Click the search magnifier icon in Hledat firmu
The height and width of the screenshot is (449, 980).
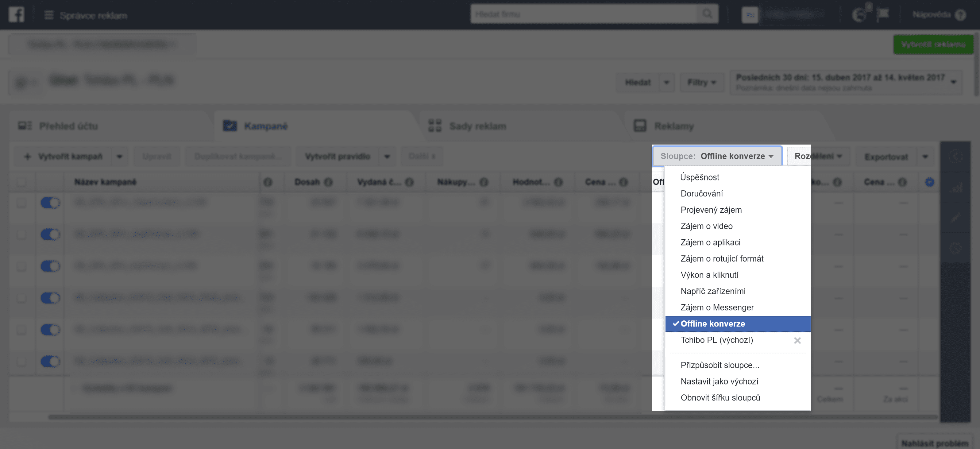[x=708, y=14]
